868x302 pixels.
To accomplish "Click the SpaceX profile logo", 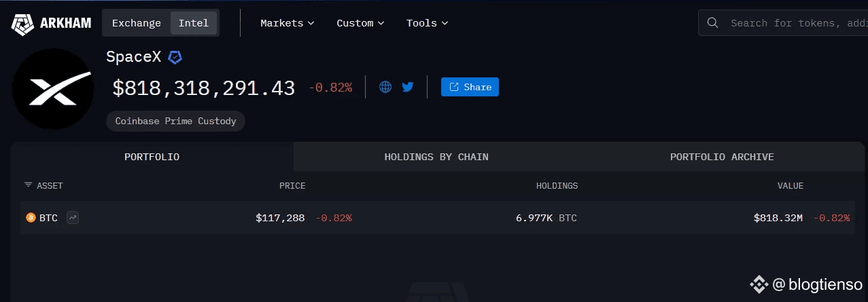I will 53,89.
